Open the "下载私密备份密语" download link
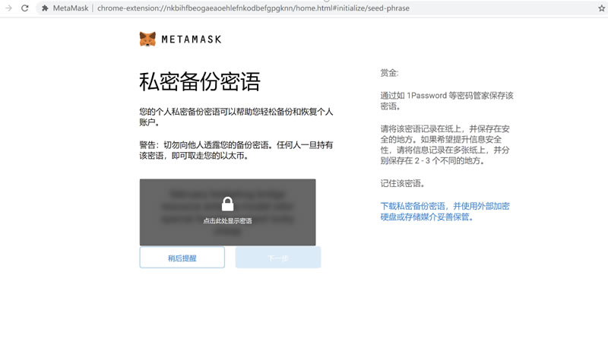This screenshot has width=608, height=364. pyautogui.click(x=445, y=211)
